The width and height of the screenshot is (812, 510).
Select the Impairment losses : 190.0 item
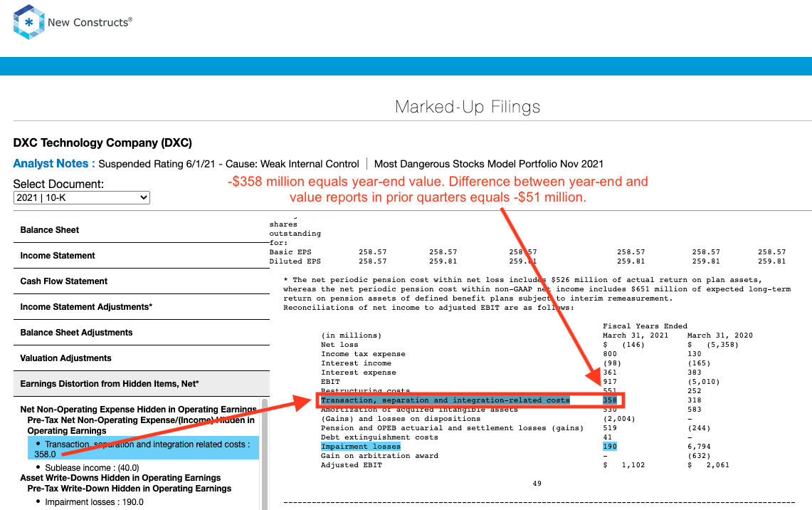pyautogui.click(x=94, y=501)
